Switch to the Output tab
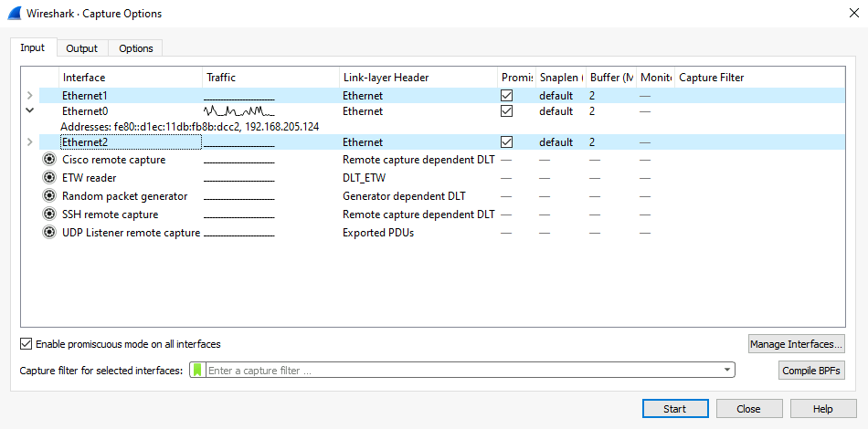Image resolution: width=868 pixels, height=429 pixels. pyautogui.click(x=82, y=48)
